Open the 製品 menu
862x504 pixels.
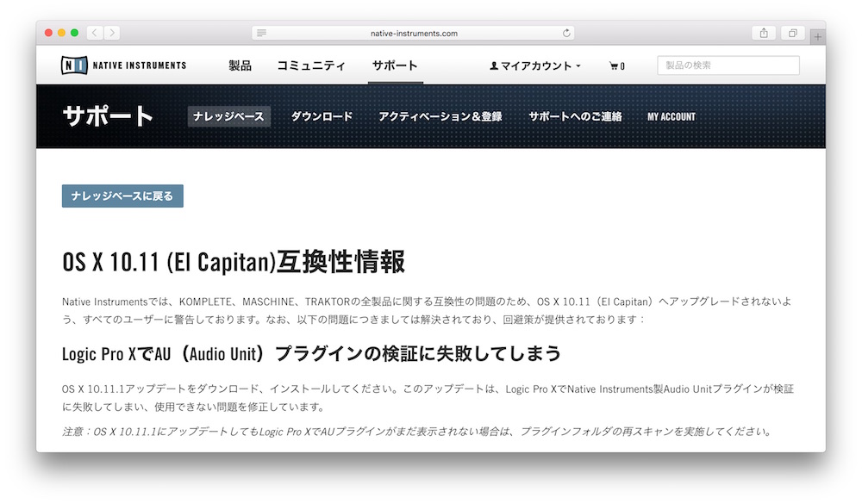click(x=240, y=66)
